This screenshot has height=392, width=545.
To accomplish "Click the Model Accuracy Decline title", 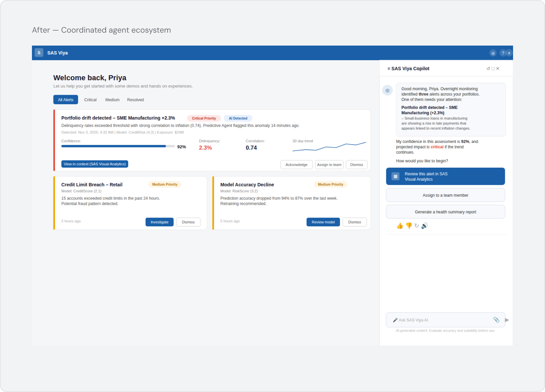I will (247, 185).
